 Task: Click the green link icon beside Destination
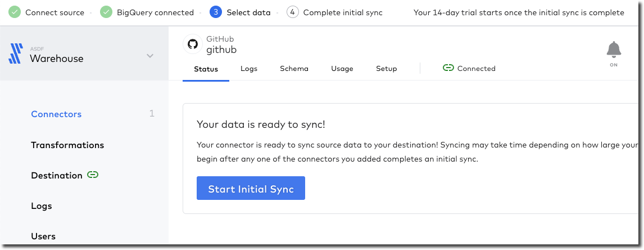(93, 175)
